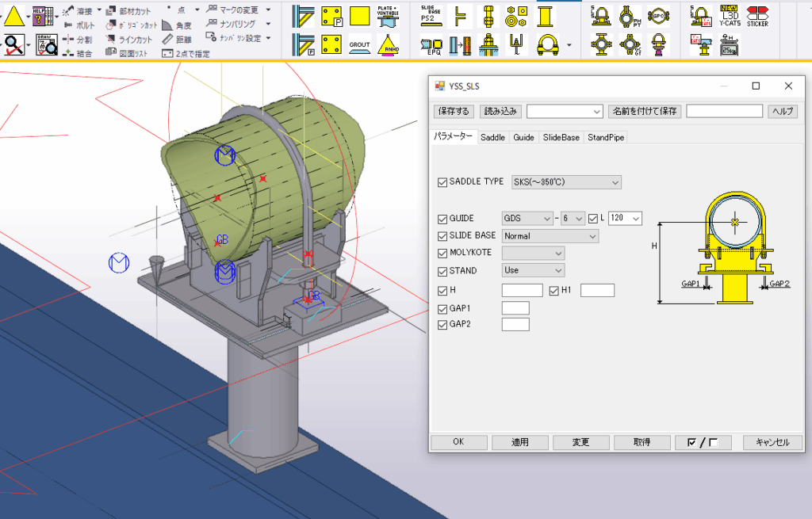Open the SLIDE BASE Normal dropdown
Screen dimensions: 812x519
550,235
